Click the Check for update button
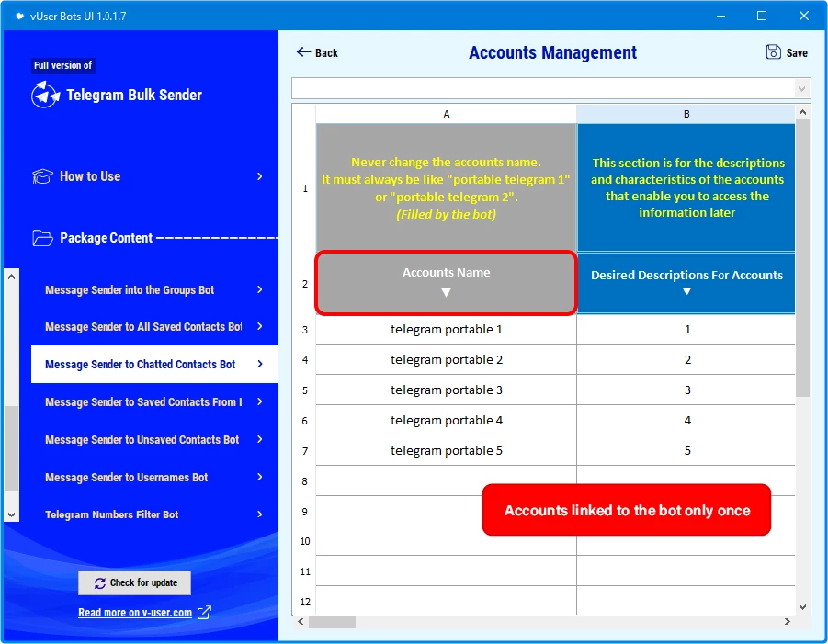 (x=135, y=582)
